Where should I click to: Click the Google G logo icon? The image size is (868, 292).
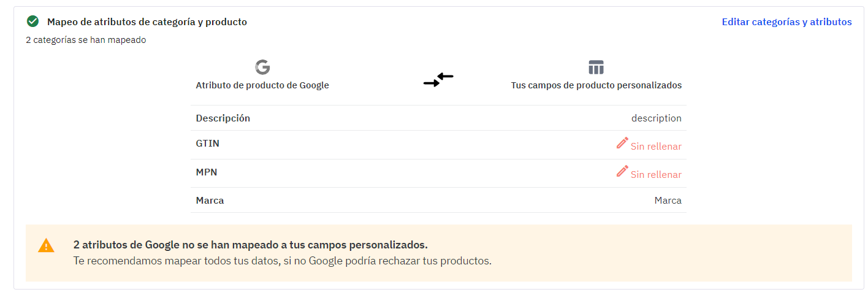(262, 67)
